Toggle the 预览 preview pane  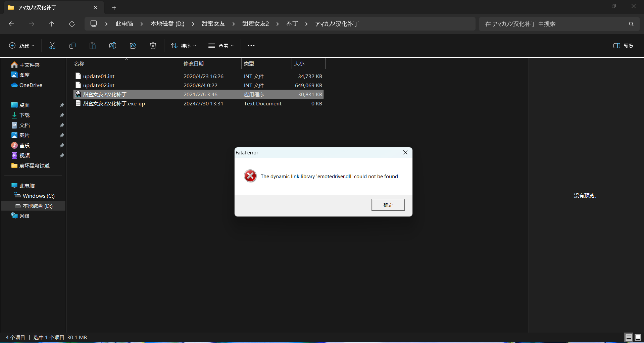[x=623, y=46]
